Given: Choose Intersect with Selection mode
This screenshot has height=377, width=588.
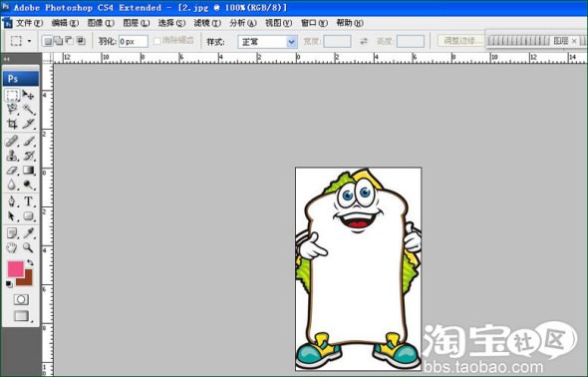Looking at the screenshot, I should tap(81, 41).
